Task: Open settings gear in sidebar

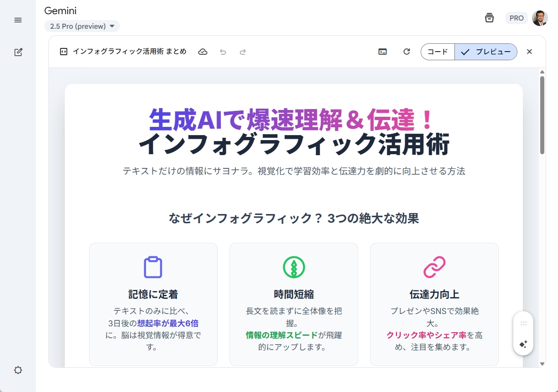Action: (18, 370)
